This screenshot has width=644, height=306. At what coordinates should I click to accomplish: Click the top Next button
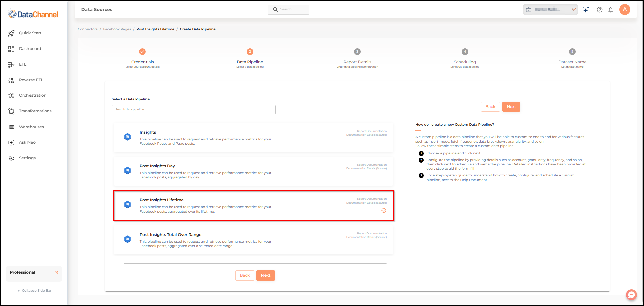click(511, 107)
